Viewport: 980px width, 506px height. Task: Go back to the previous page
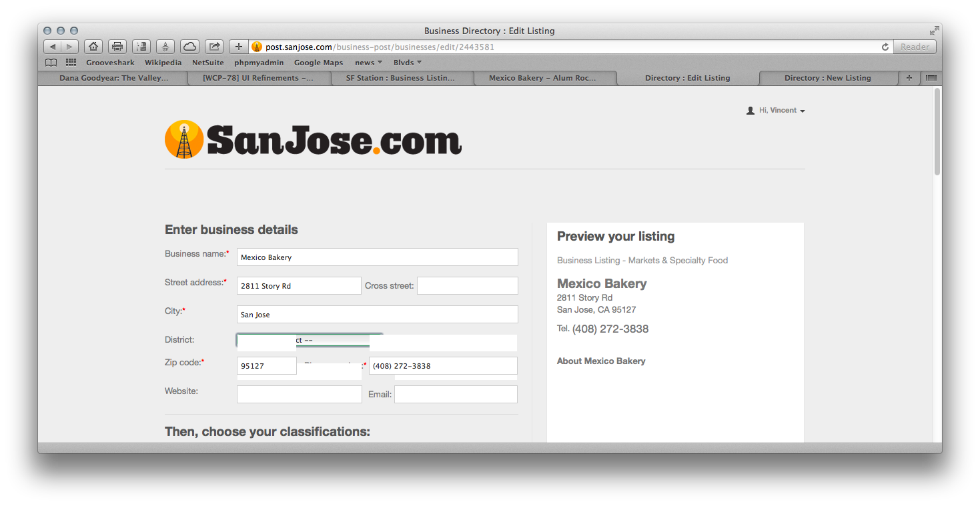tap(53, 47)
